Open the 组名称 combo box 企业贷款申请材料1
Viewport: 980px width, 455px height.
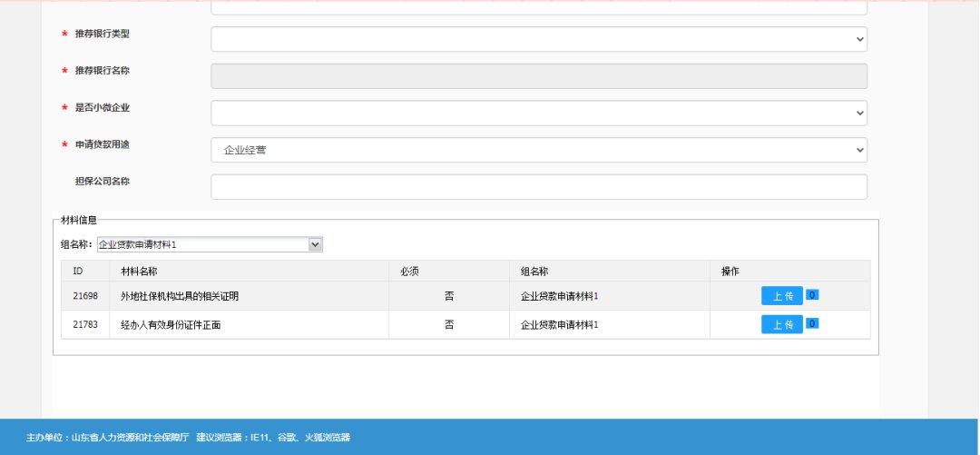tap(210, 244)
